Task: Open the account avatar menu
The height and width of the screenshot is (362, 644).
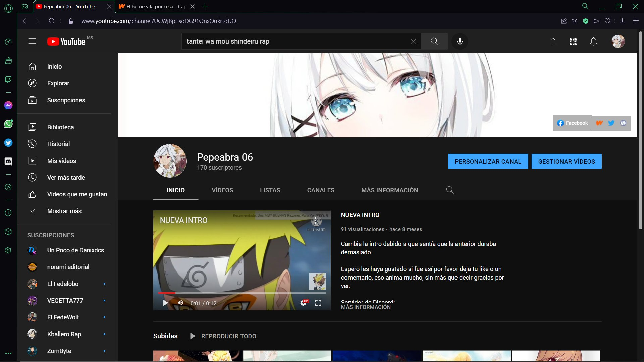Action: (618, 41)
